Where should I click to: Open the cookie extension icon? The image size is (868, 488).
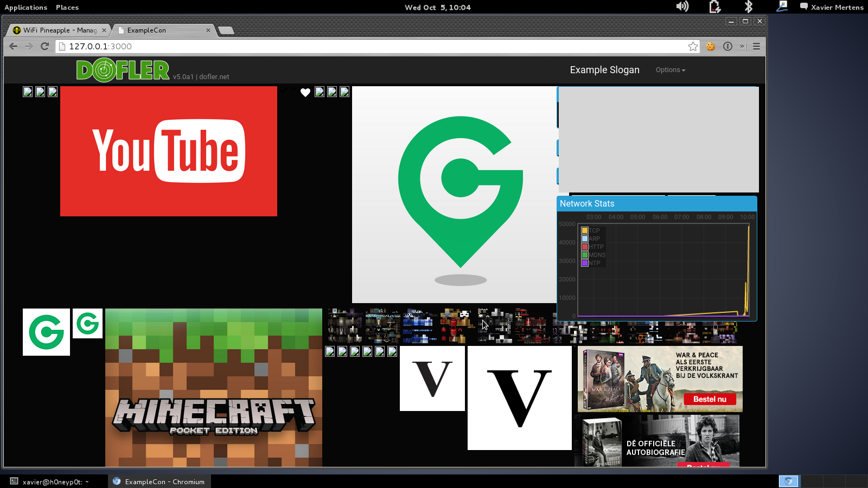[x=711, y=47]
